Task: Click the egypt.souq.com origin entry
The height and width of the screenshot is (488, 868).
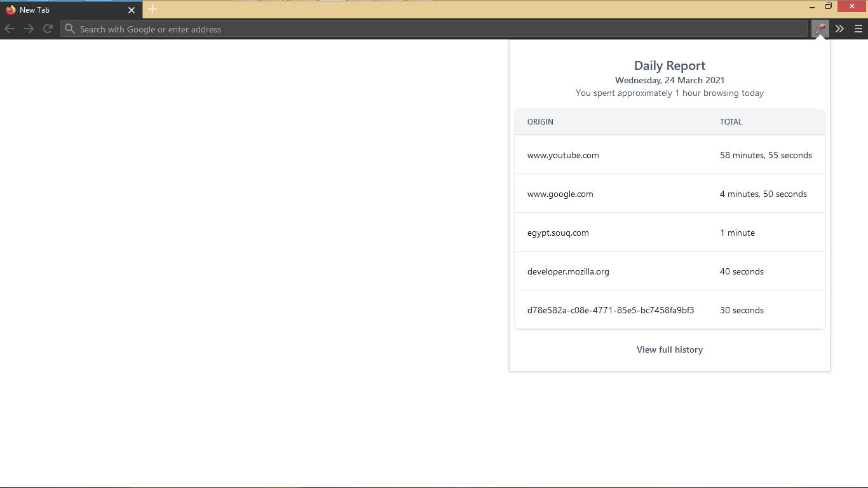Action: [558, 233]
